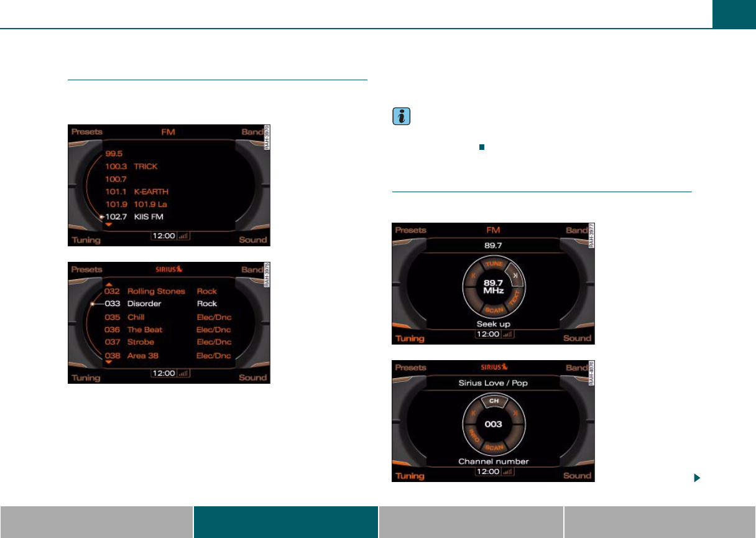Click the 12:00 clock on Sirius channel list screen

[165, 373]
